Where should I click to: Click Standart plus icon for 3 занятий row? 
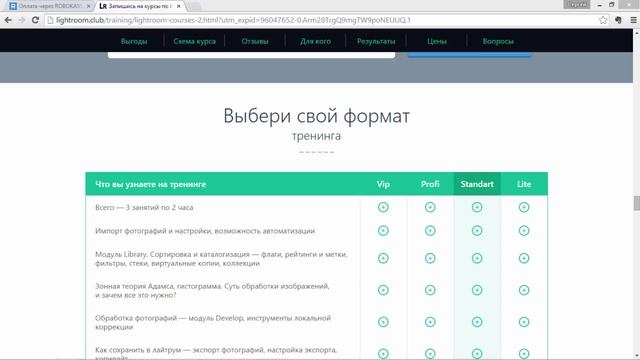(x=477, y=207)
